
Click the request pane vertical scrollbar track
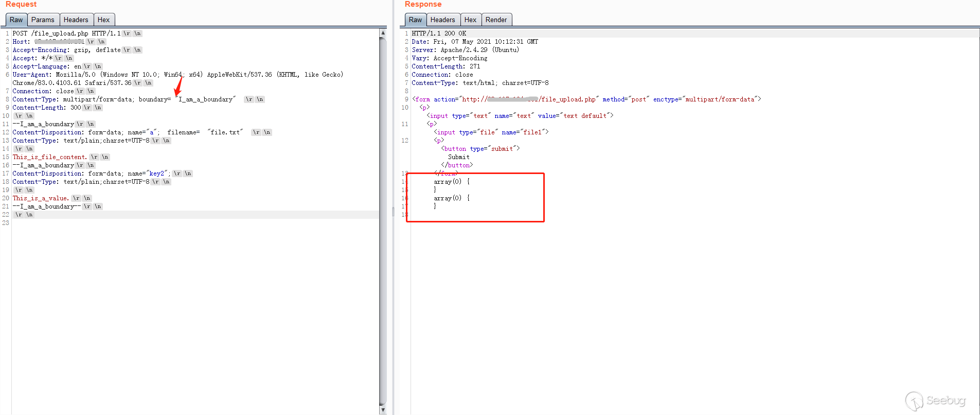coord(383,257)
